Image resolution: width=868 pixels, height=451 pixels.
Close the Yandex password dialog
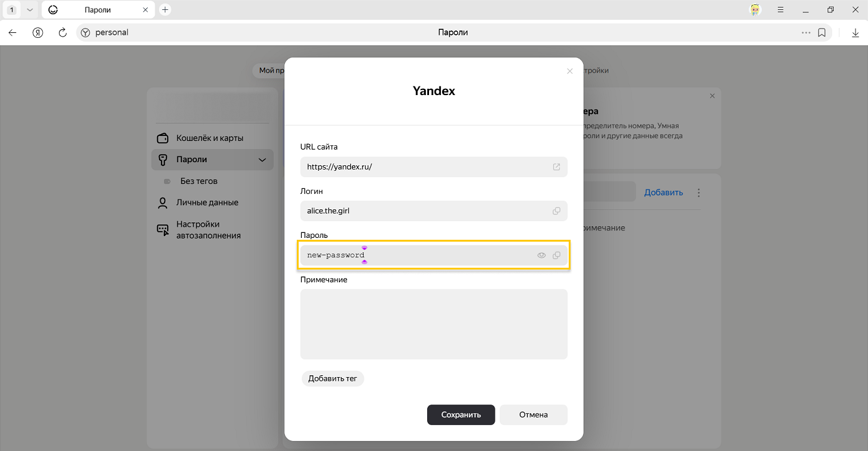tap(569, 71)
